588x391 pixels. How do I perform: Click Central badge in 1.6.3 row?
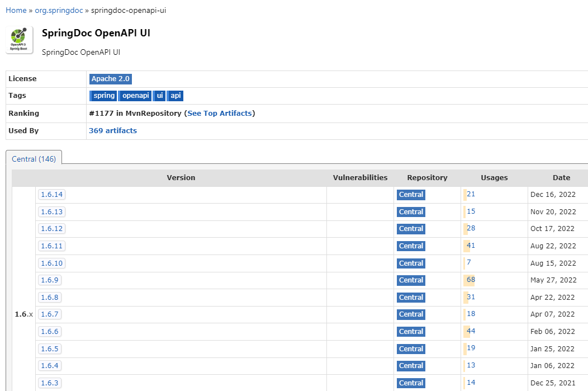pos(411,383)
